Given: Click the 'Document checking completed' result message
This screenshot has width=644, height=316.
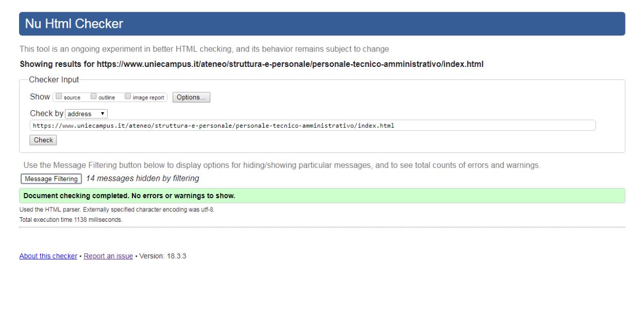Looking at the screenshot, I should [x=322, y=196].
